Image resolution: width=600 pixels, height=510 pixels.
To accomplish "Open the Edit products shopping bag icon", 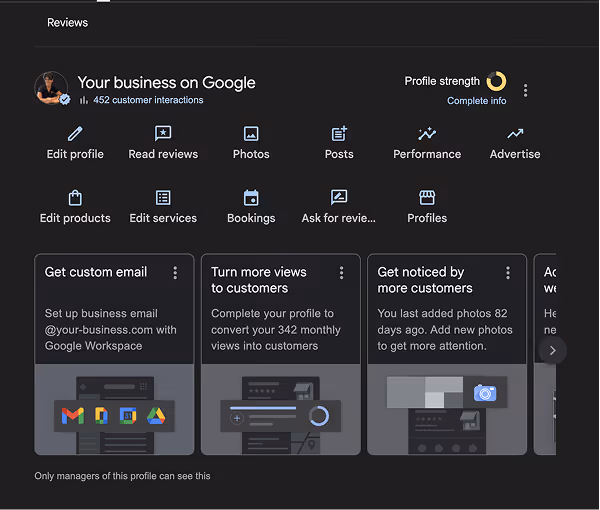I will point(75,197).
